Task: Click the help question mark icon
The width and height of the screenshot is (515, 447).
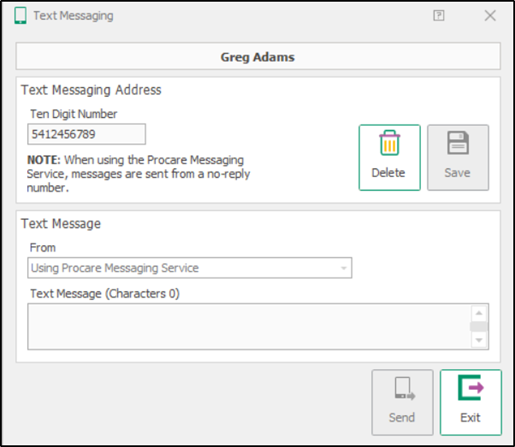Action: point(439,15)
